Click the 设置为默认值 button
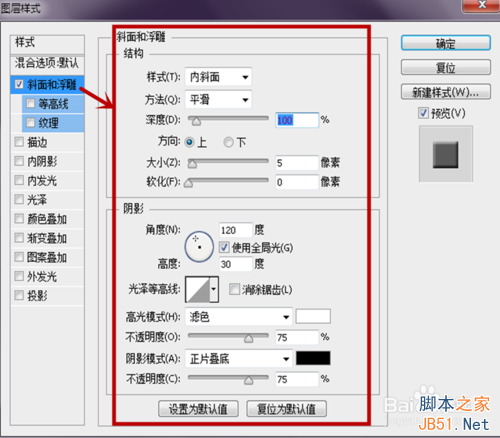Screen dimensions: 500x438 (198, 409)
